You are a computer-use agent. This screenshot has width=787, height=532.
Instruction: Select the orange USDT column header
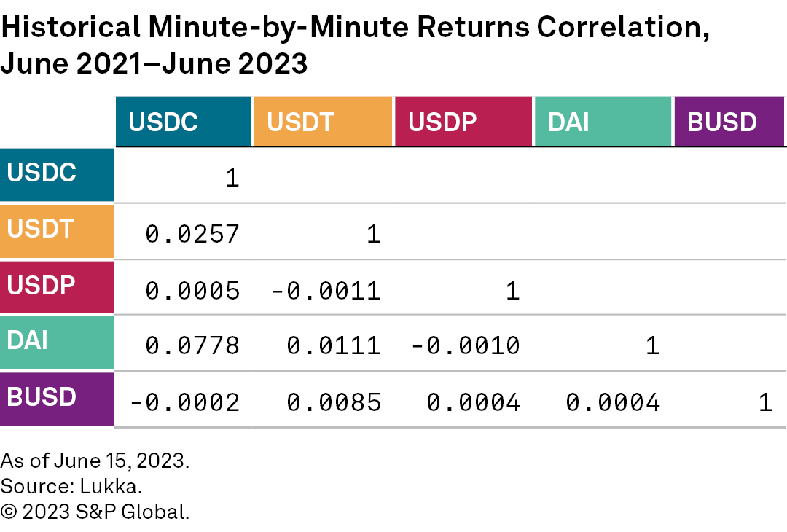[x=323, y=122]
